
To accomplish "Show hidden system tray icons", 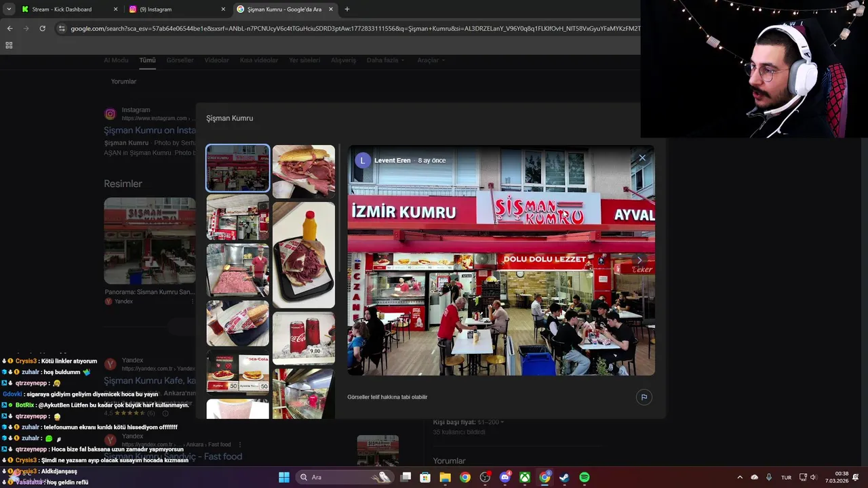I will tap(739, 477).
